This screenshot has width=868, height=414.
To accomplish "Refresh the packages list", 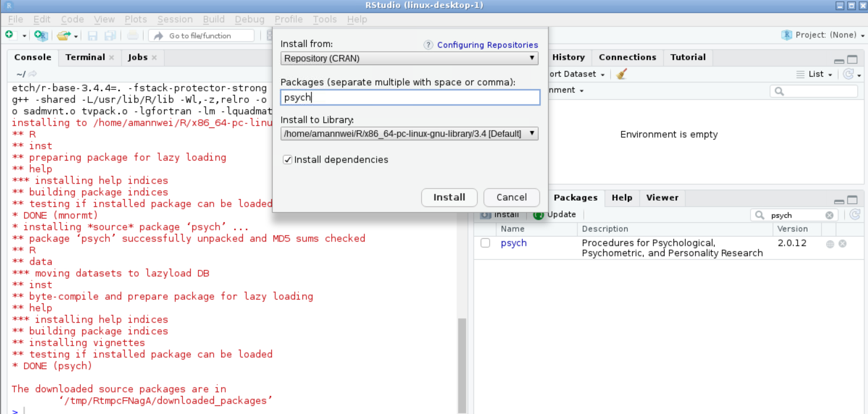I will click(854, 215).
